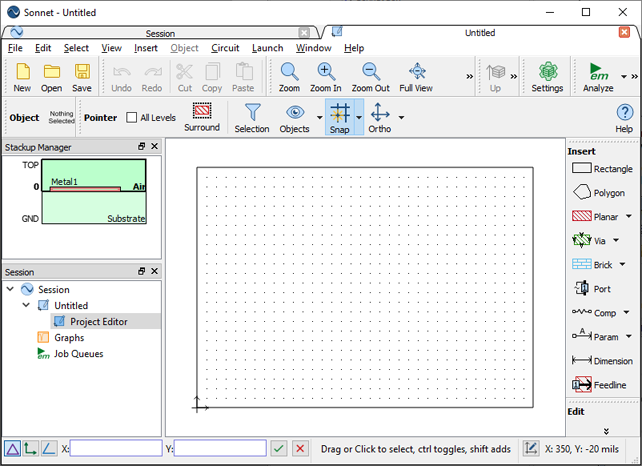
Task: Select the axes coordinate mode button
Action: click(30, 448)
